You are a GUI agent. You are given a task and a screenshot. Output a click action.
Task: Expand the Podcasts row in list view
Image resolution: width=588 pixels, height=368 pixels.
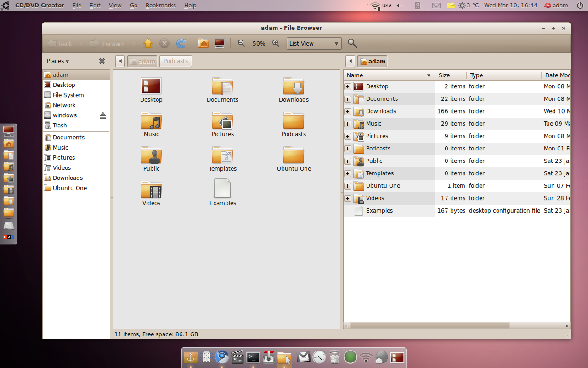348,149
